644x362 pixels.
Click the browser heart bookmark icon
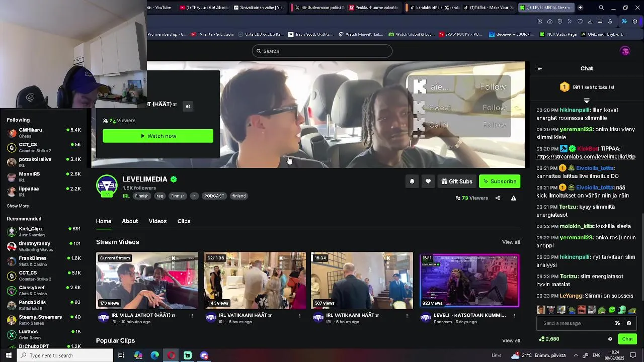(580, 21)
